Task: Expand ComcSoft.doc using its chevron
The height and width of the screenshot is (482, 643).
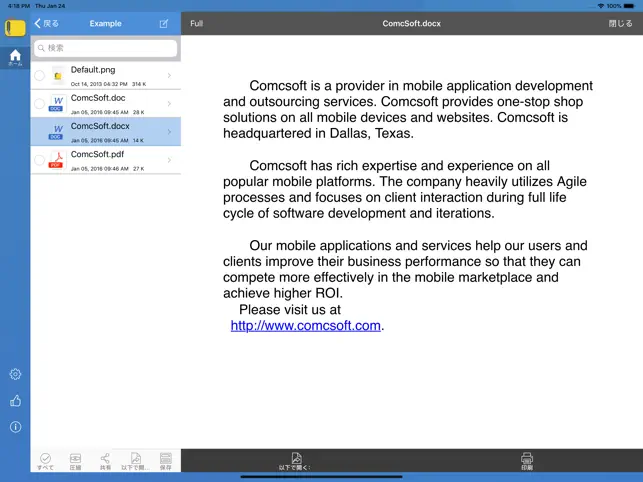Action: click(169, 104)
